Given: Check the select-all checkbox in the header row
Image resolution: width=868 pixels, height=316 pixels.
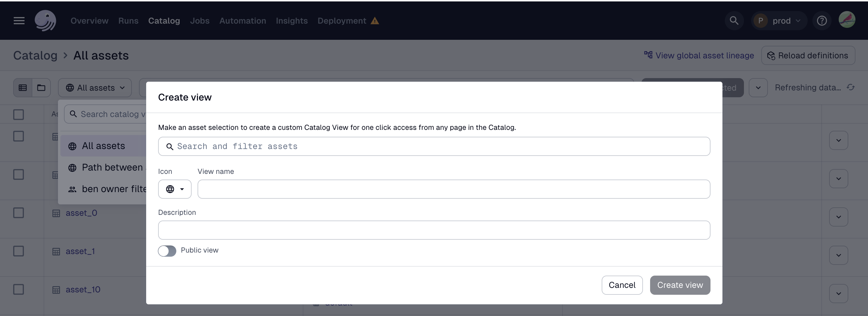Looking at the screenshot, I should (x=19, y=114).
